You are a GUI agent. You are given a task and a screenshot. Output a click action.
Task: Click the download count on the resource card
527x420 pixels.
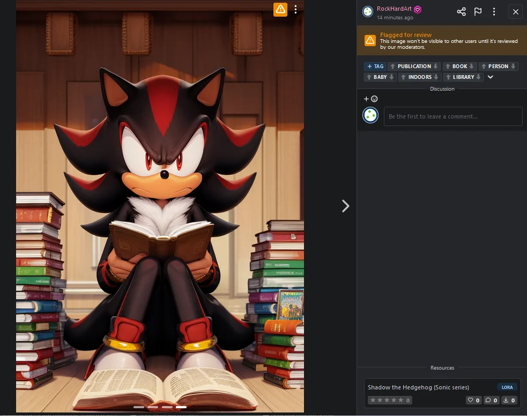(509, 401)
